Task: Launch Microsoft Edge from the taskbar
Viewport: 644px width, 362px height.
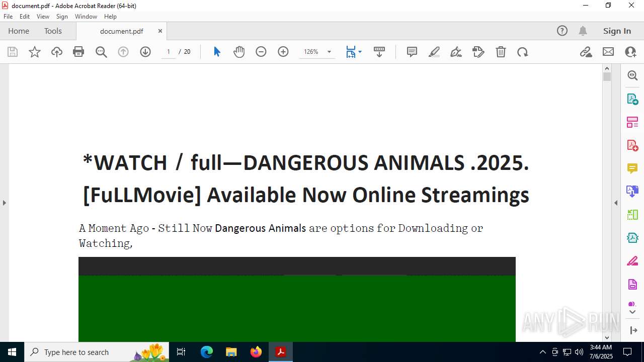Action: click(207, 352)
